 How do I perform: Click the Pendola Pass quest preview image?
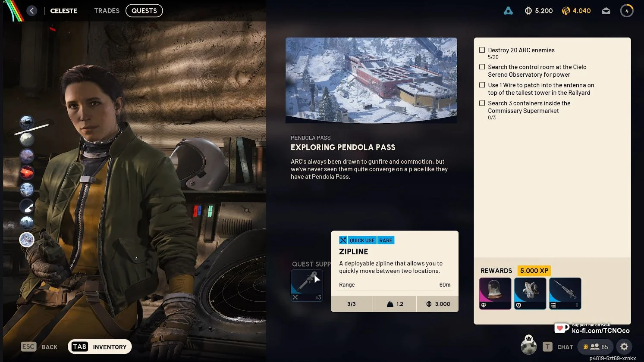click(371, 80)
